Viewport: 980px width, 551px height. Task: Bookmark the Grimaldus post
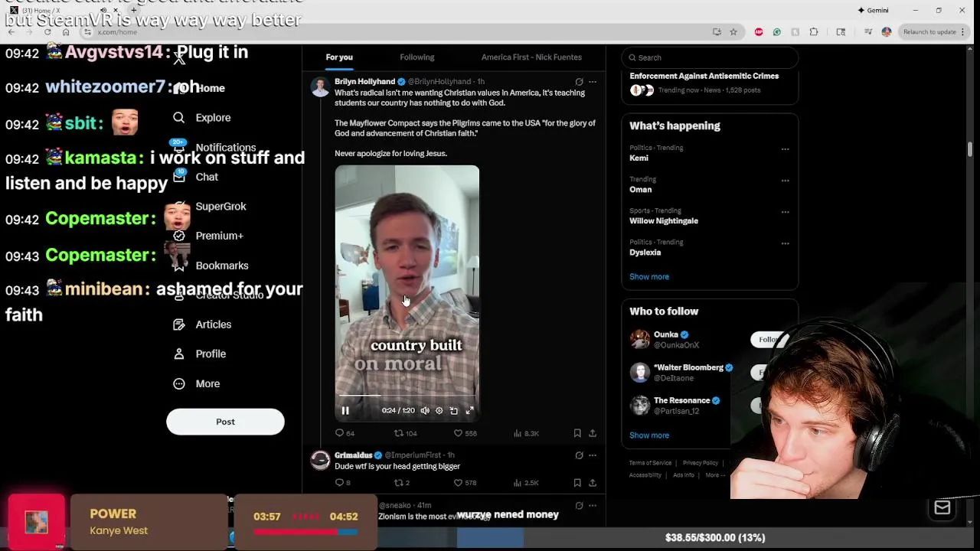577,483
